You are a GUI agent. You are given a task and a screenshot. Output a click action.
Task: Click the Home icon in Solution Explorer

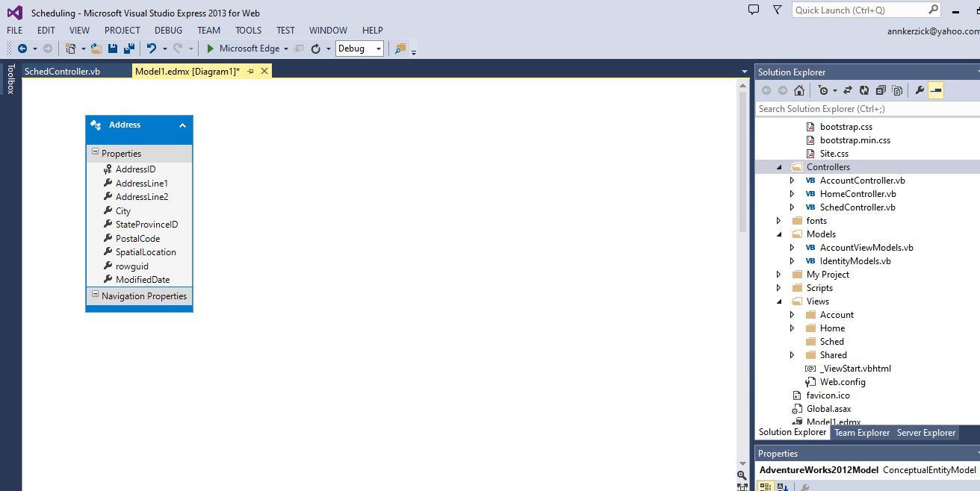point(798,90)
